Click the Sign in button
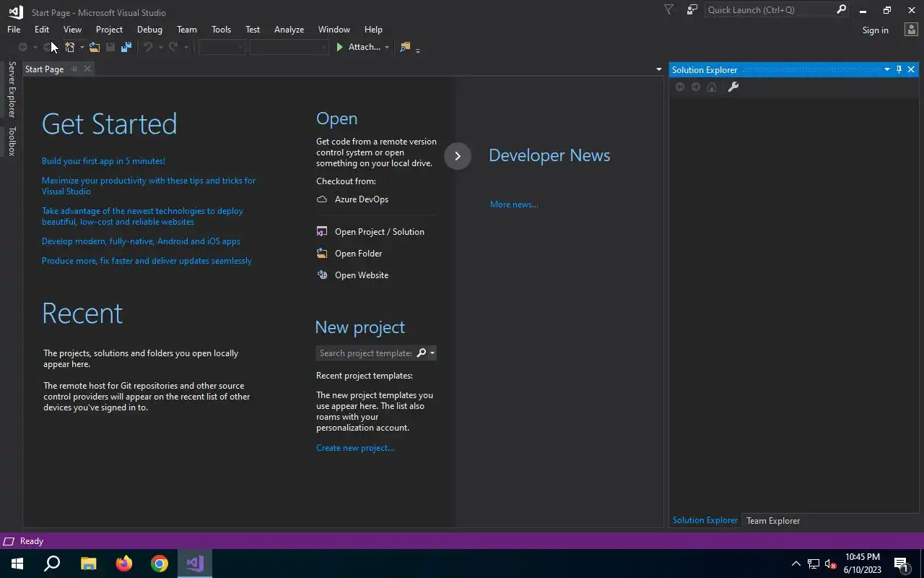The height and width of the screenshot is (578, 924). pyautogui.click(x=875, y=30)
